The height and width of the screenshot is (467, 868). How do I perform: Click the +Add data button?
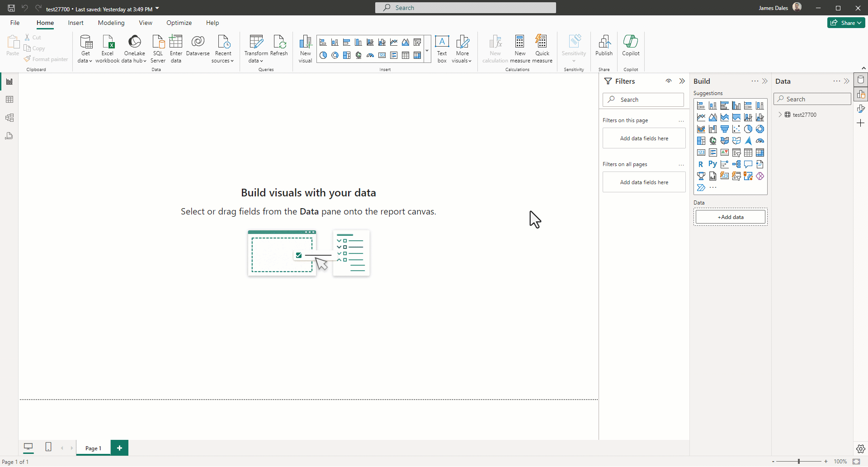coord(730,217)
